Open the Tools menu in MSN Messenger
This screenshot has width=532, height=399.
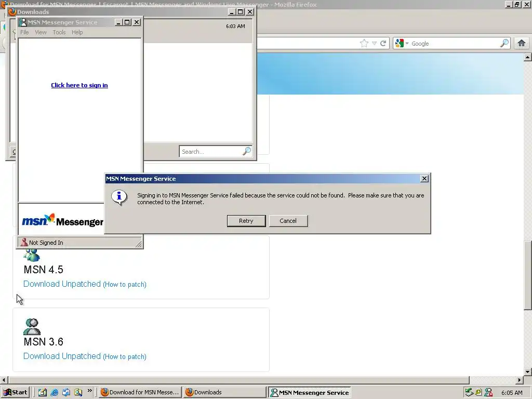tap(59, 32)
